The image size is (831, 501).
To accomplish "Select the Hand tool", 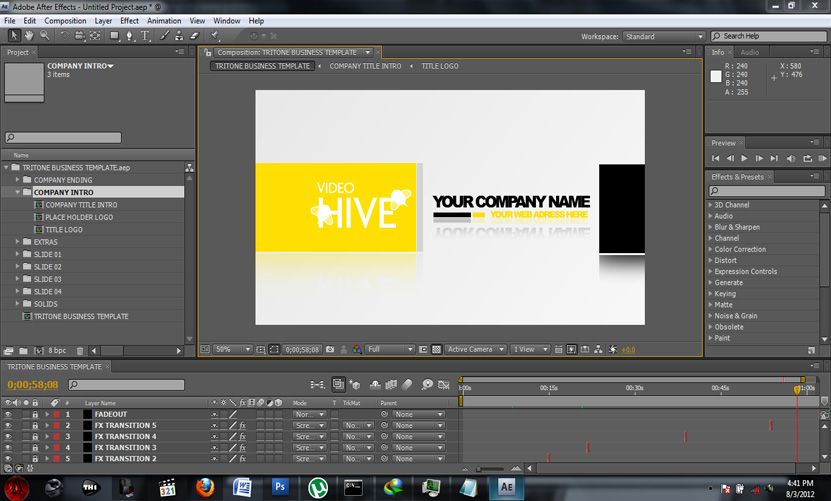I will tap(29, 36).
